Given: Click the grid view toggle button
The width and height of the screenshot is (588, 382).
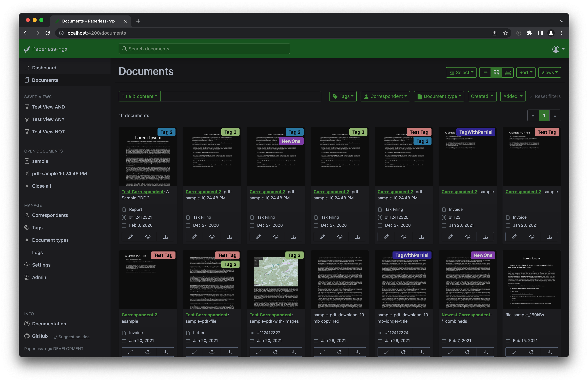Looking at the screenshot, I should point(496,72).
